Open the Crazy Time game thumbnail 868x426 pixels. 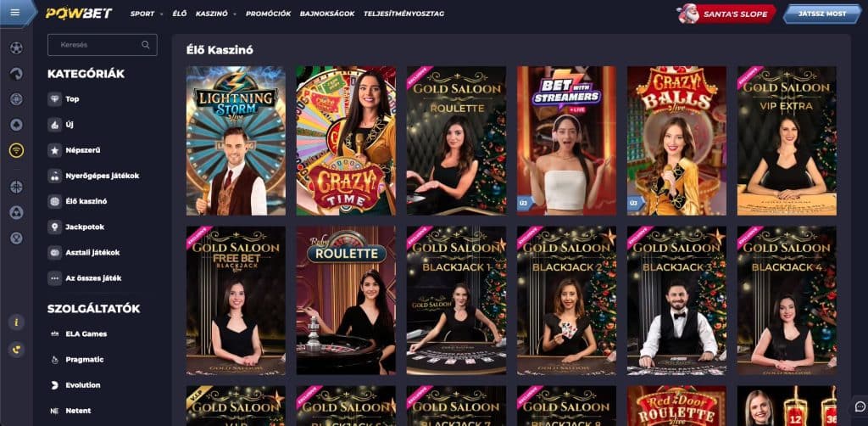[x=346, y=141]
